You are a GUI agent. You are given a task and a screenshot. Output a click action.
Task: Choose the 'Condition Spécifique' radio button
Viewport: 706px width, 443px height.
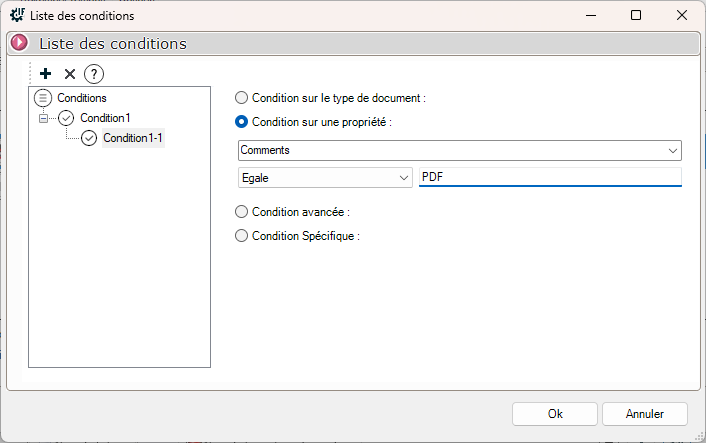tap(241, 236)
